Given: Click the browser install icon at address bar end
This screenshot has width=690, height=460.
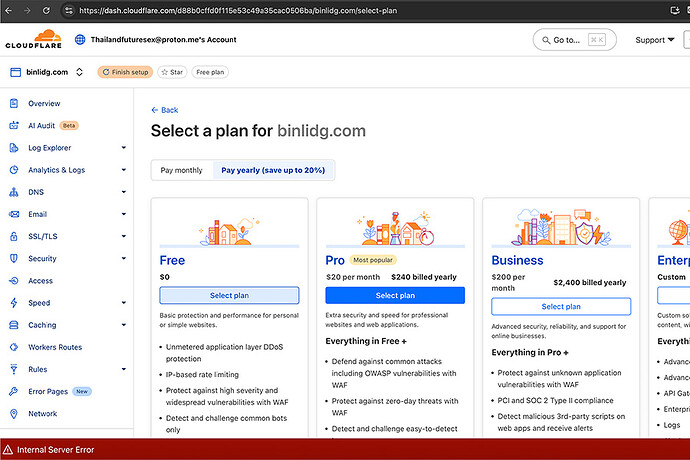Looking at the screenshot, I should click(x=675, y=11).
